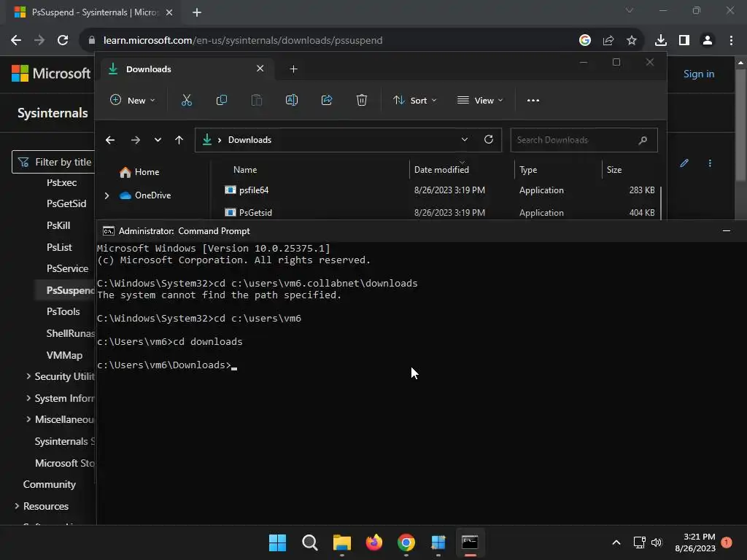Image resolution: width=747 pixels, height=560 pixels.
Task: Open the VMMap link in the sidebar
Action: coord(64,355)
